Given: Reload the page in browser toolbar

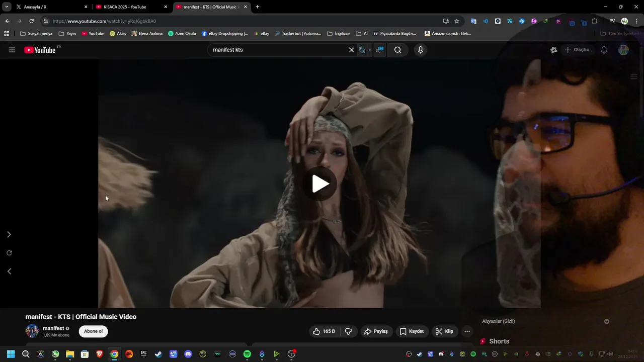Looking at the screenshot, I should point(31,21).
